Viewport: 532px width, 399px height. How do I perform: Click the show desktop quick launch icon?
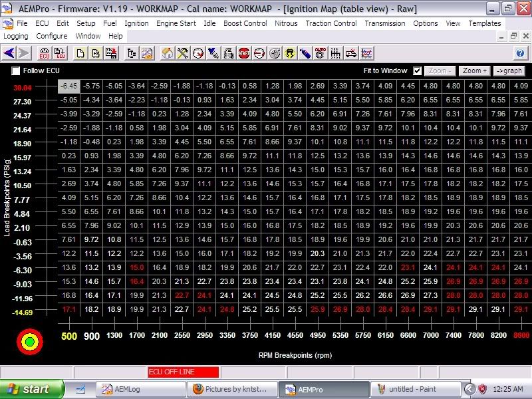[x=80, y=389]
